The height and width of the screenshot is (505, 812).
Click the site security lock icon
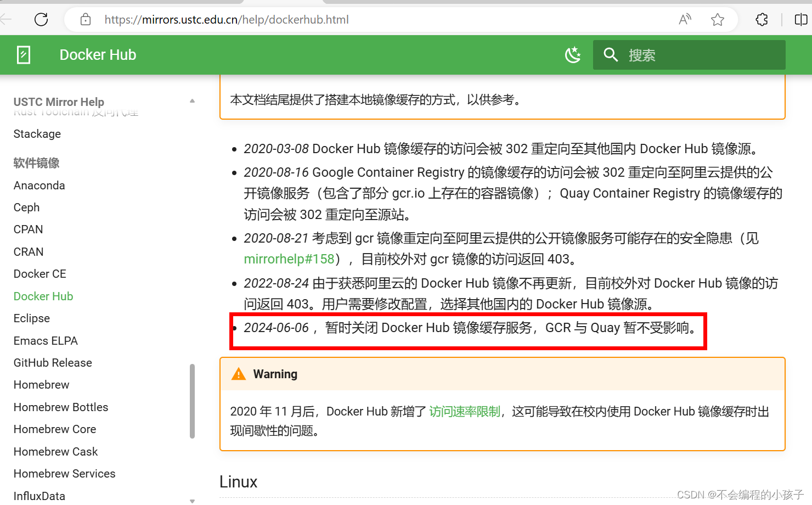(x=85, y=19)
